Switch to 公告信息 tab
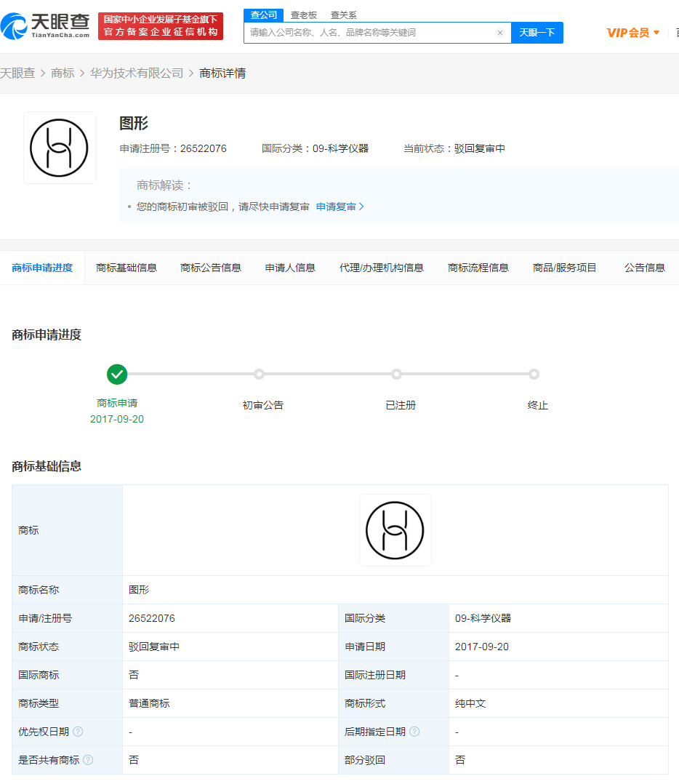The image size is (679, 784). 645,268
